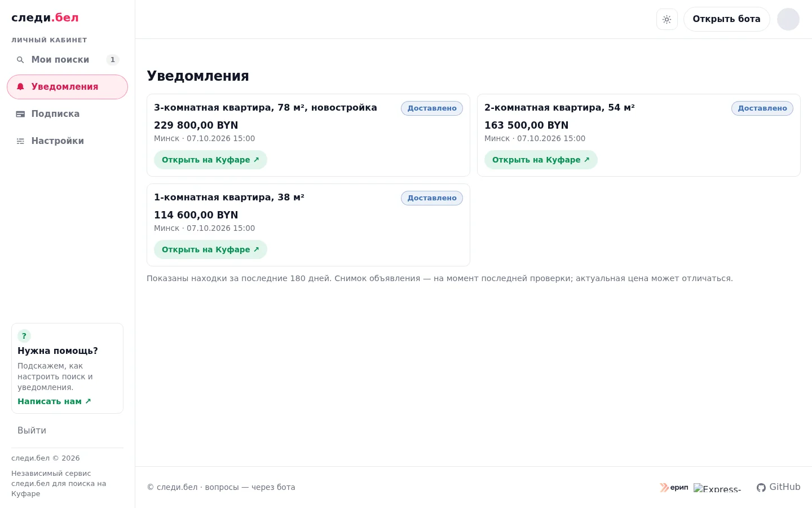Click the следи.бел logo

(x=45, y=17)
